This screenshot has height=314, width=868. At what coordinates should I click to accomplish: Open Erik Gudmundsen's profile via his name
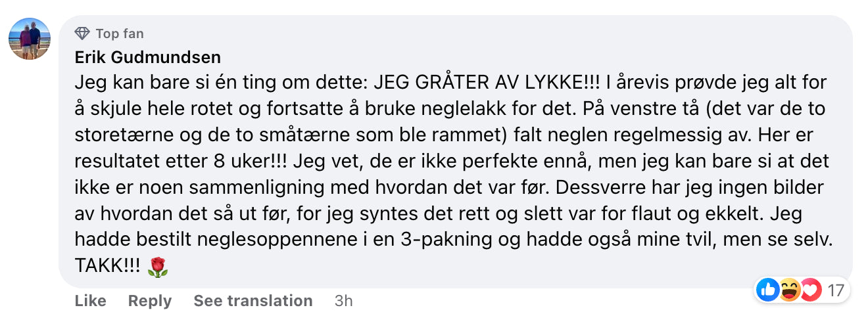tap(147, 58)
